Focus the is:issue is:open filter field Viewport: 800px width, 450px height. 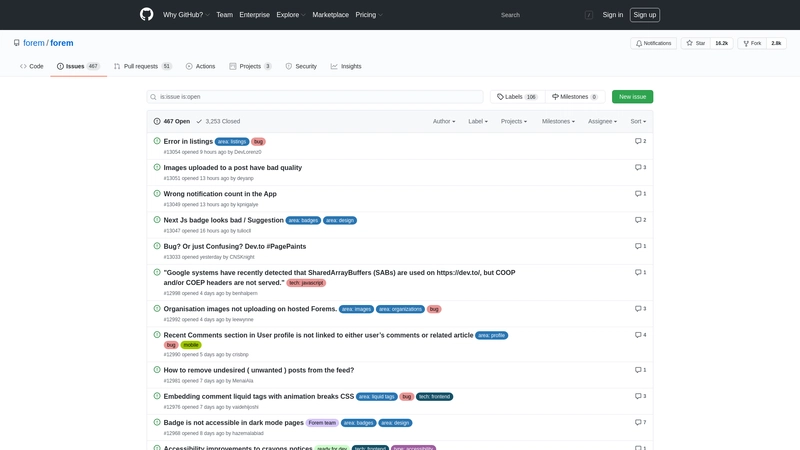coord(315,96)
